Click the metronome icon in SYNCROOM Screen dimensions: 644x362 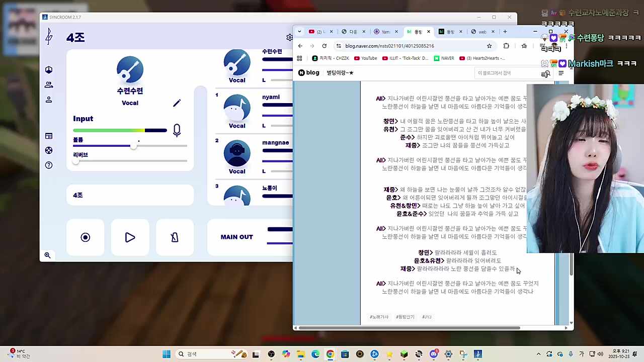[175, 237]
